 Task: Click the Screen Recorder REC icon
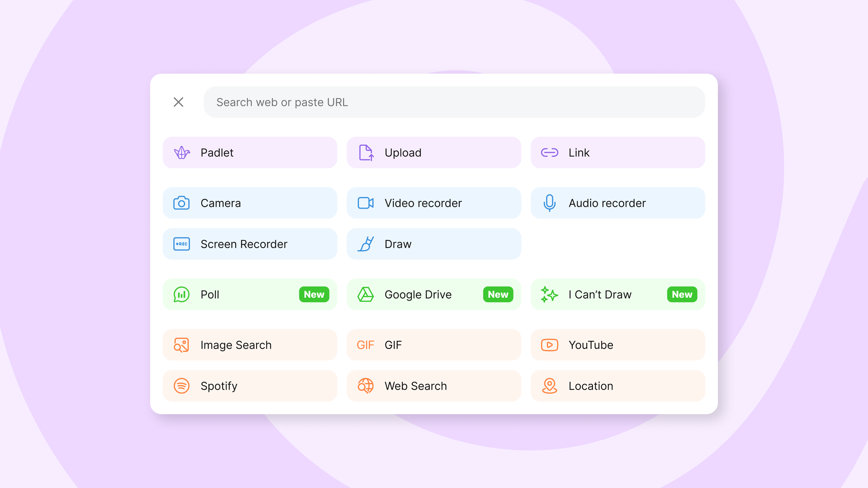tap(181, 244)
